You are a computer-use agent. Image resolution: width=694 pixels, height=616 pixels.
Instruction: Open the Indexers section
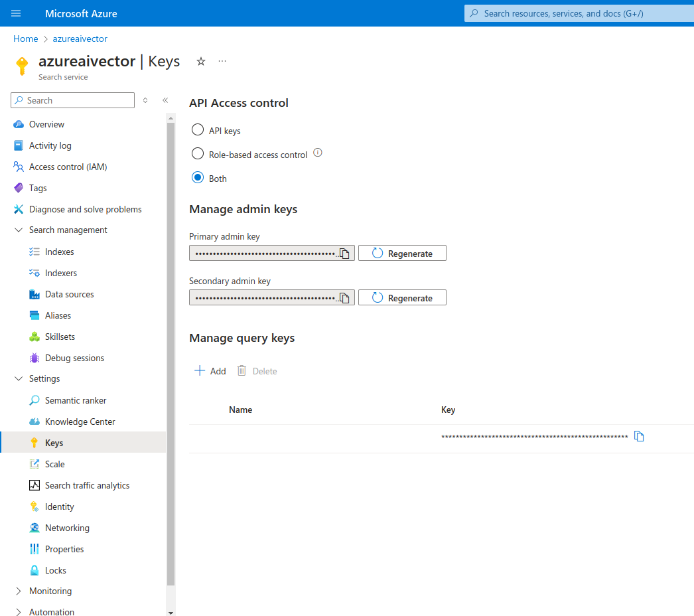pos(60,273)
